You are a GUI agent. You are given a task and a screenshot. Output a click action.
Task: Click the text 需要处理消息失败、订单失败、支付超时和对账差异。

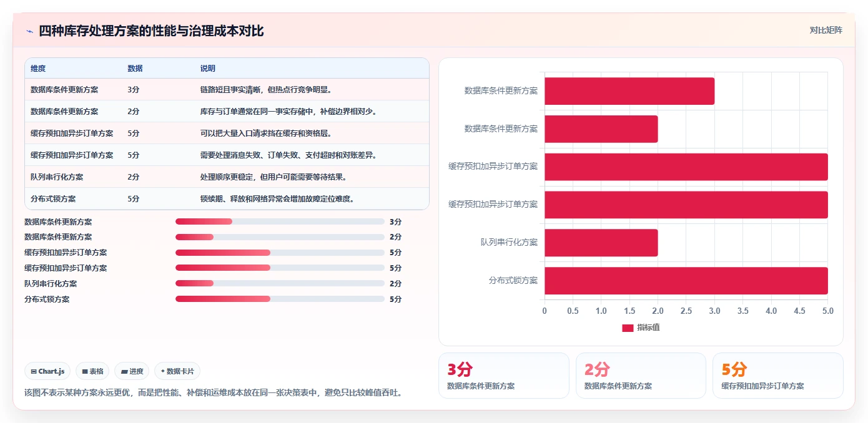point(289,155)
